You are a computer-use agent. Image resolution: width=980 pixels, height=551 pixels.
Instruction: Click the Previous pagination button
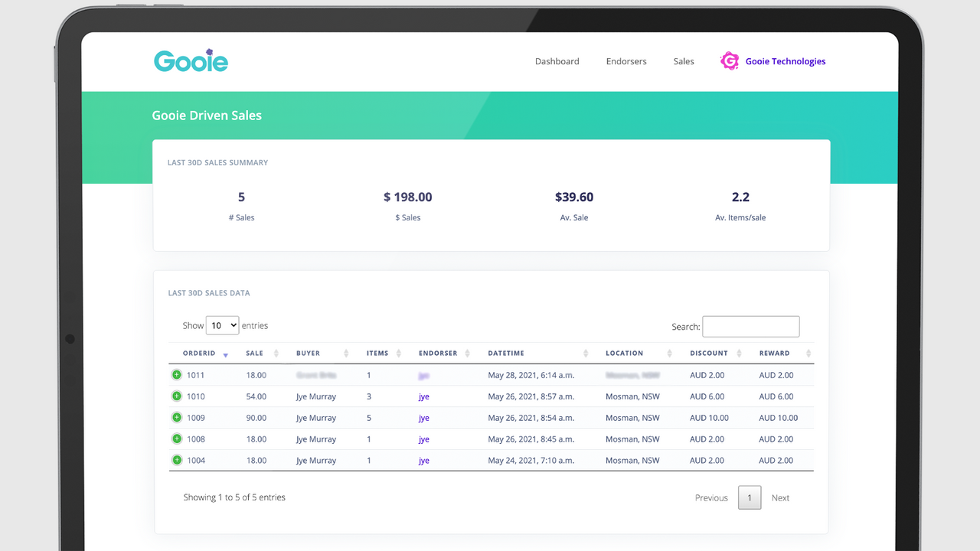coord(711,497)
